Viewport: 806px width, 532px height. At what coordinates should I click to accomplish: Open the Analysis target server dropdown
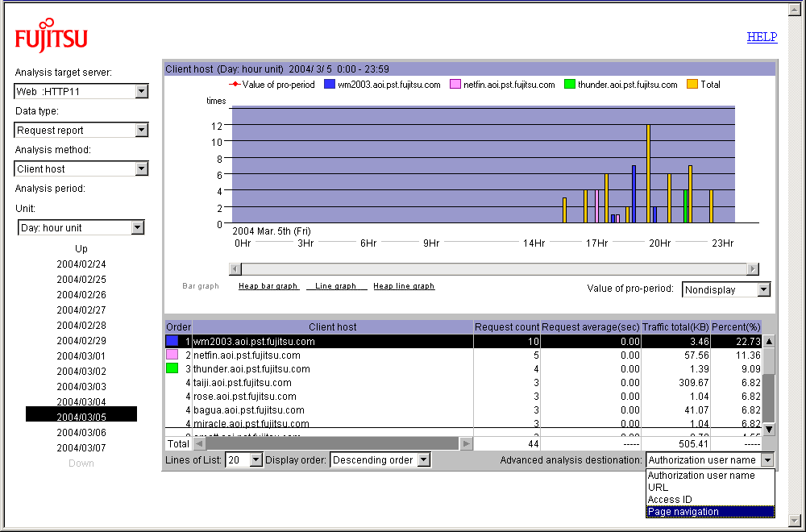pos(142,92)
